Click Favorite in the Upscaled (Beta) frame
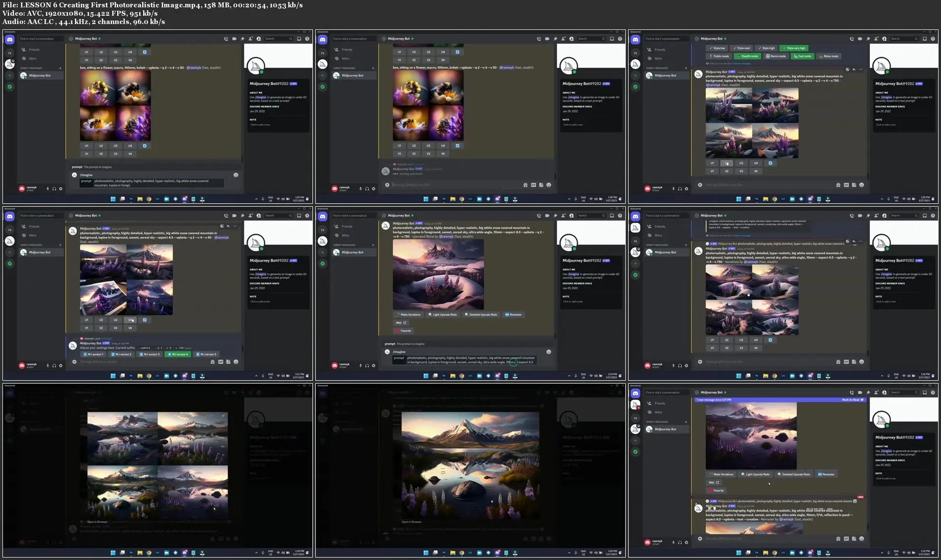The image size is (941, 560). [404, 331]
